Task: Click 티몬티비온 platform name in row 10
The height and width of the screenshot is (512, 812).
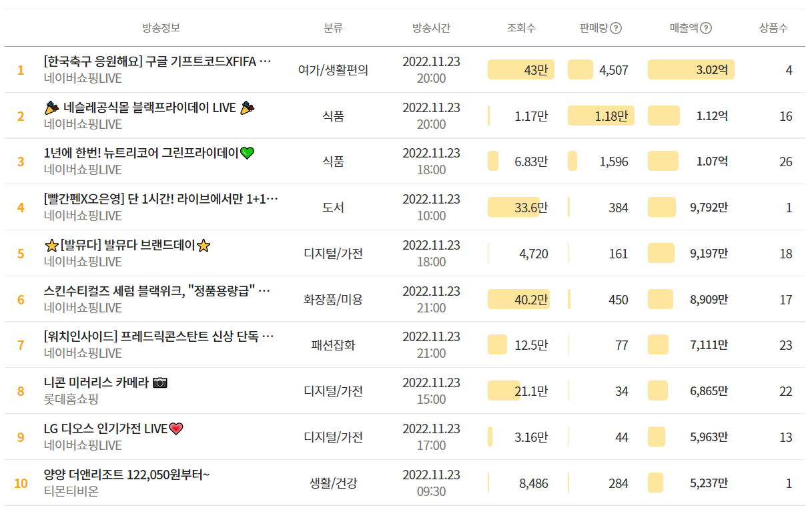Action: coord(71,491)
